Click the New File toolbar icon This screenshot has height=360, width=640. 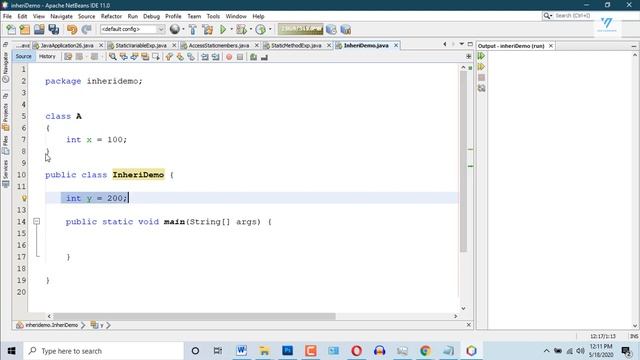[11, 29]
